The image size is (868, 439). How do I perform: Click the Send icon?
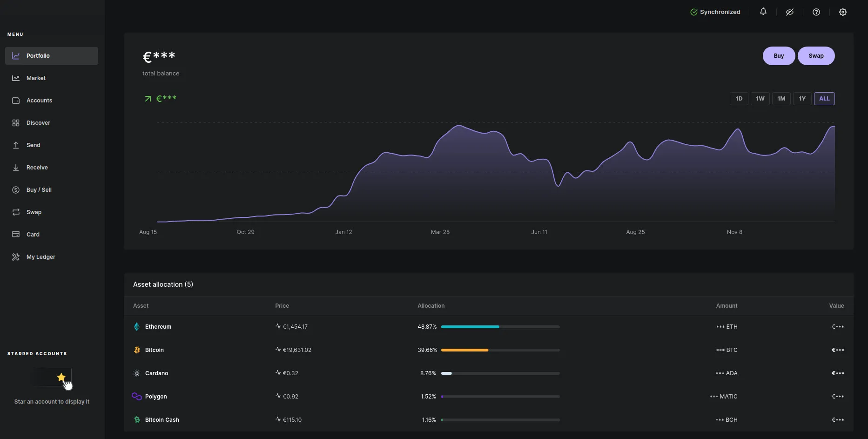coord(16,145)
